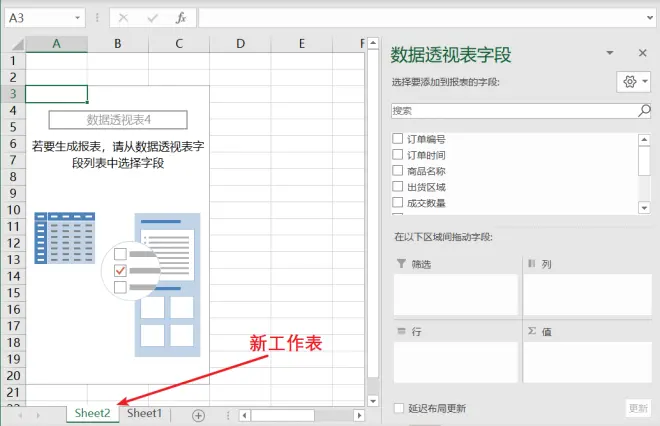Click into the formula bar

coord(422,18)
